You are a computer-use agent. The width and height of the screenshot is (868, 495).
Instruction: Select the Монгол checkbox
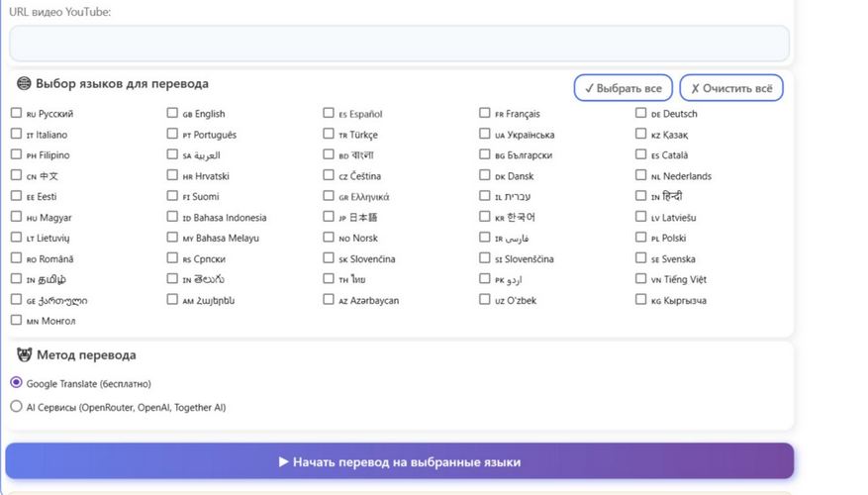coord(16,320)
